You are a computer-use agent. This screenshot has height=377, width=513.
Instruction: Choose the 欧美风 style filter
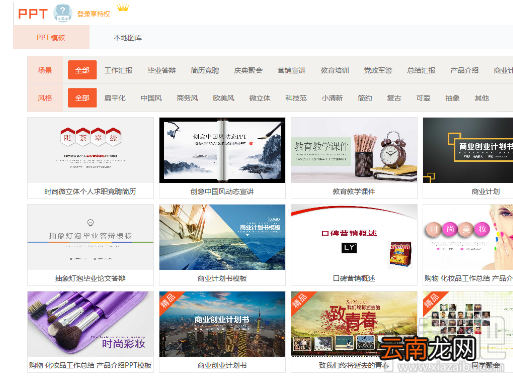(224, 98)
